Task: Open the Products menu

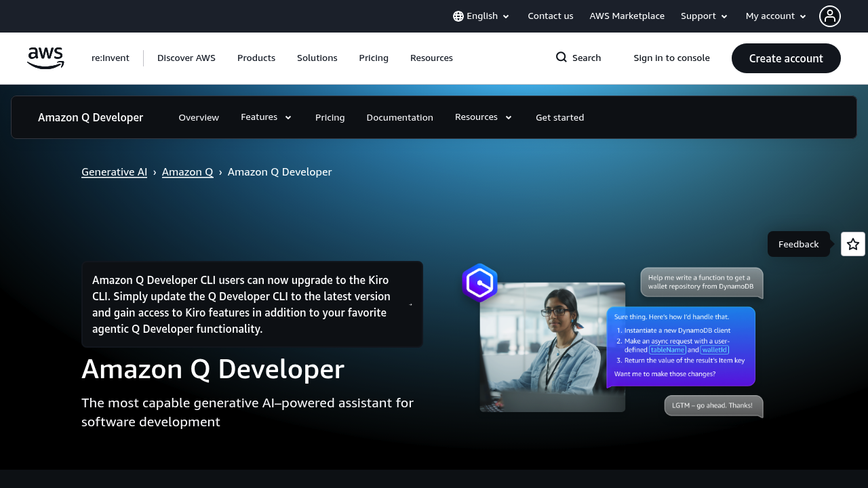Action: [256, 58]
